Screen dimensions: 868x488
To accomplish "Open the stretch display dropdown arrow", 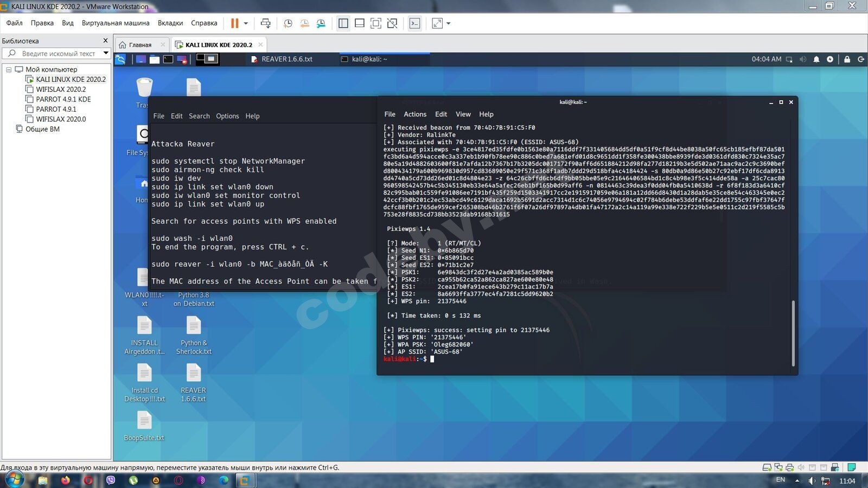I will pos(448,23).
